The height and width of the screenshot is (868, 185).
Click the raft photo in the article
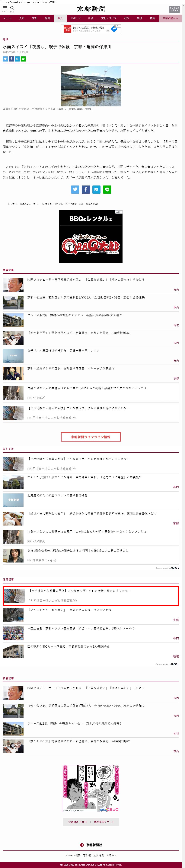pos(91,86)
